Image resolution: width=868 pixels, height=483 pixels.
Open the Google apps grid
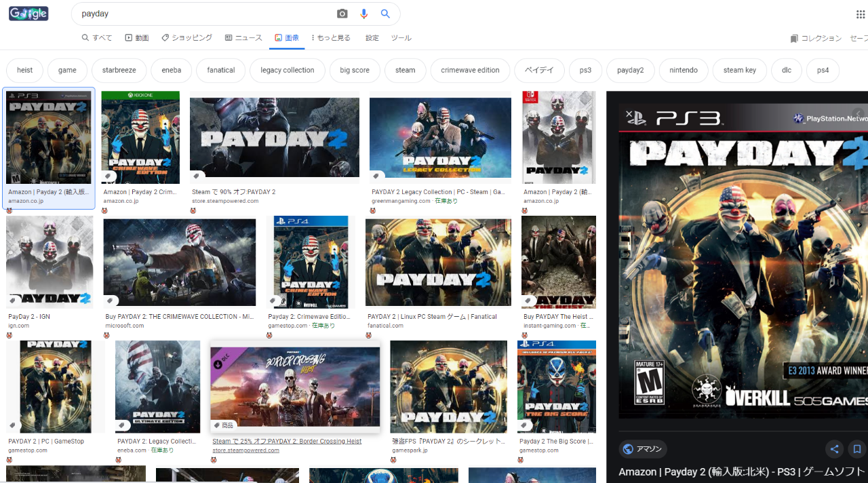pos(861,14)
